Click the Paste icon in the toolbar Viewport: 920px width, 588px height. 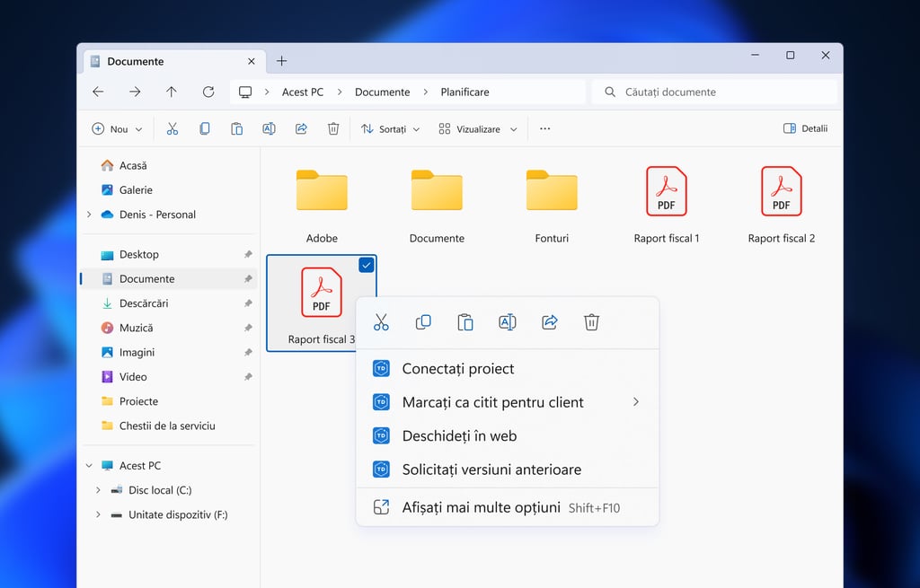(x=236, y=129)
